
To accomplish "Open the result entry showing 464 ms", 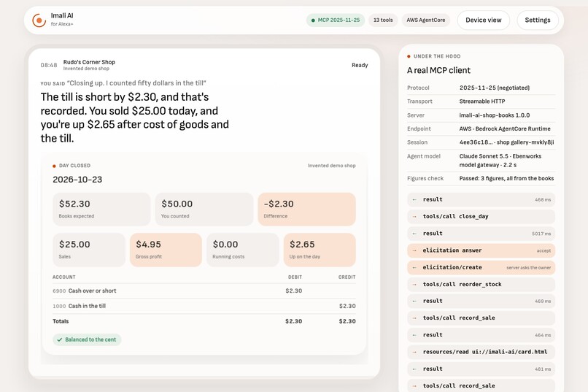I will click(481, 335).
